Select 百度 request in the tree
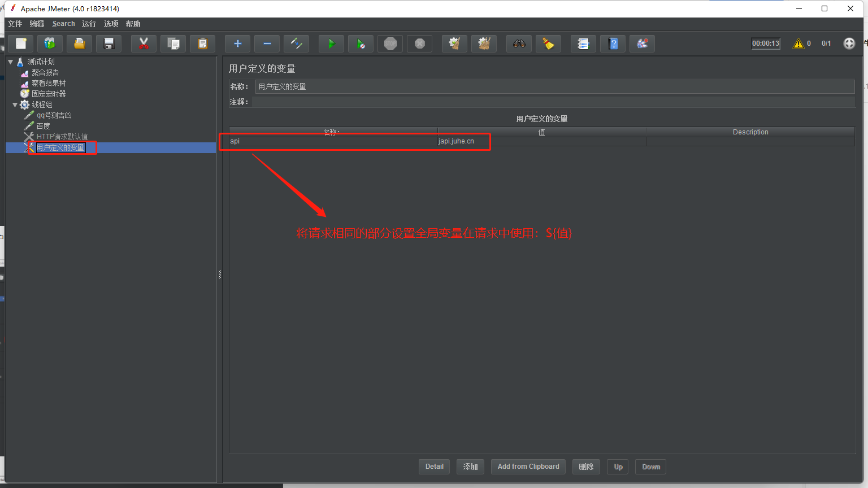Viewport: 868px width, 488px height. (x=44, y=126)
